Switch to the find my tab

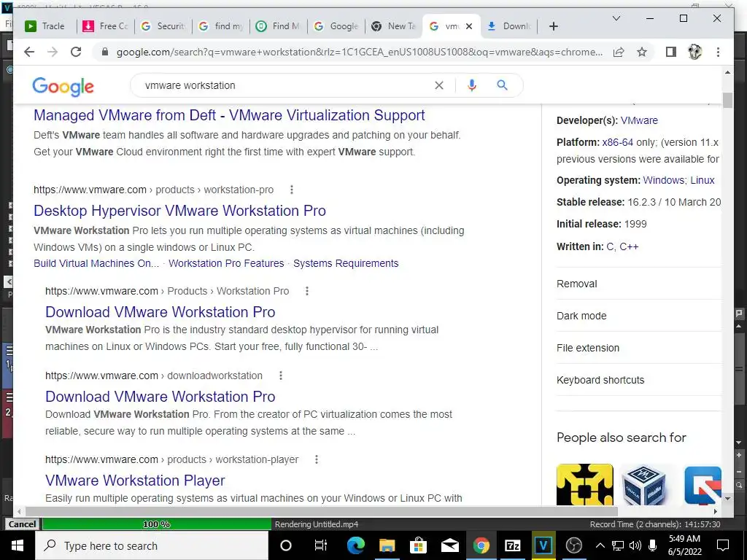221,26
